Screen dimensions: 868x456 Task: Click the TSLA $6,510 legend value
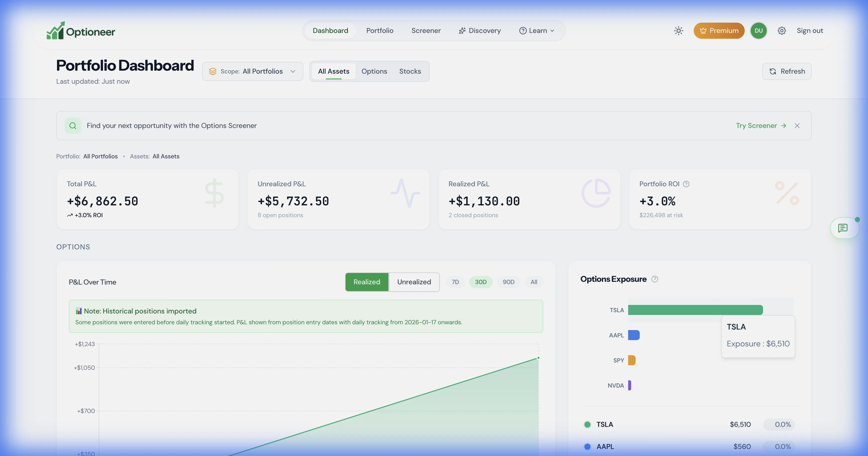click(740, 424)
